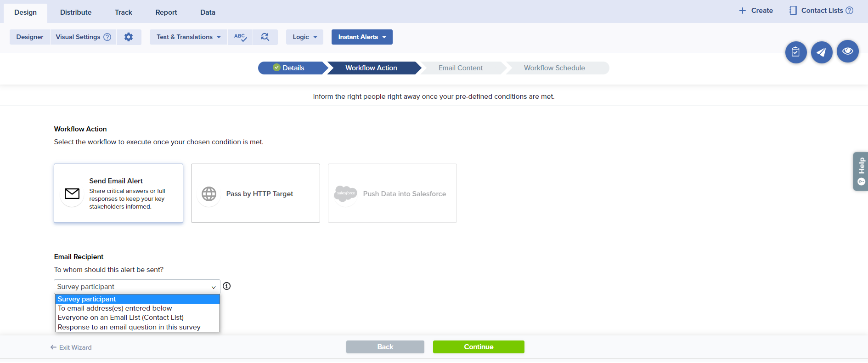This screenshot has width=868, height=363.
Task: Open the Logic dropdown menu
Action: point(304,37)
